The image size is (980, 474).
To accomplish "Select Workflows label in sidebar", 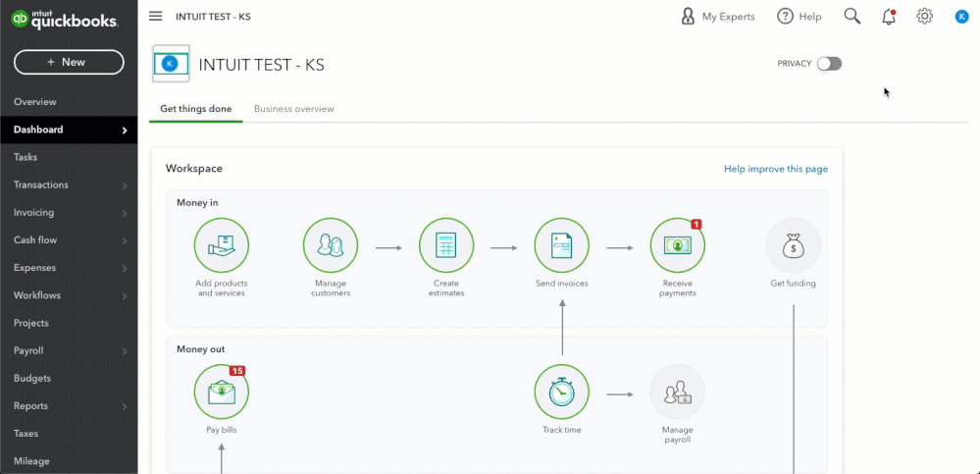I will tap(36, 295).
